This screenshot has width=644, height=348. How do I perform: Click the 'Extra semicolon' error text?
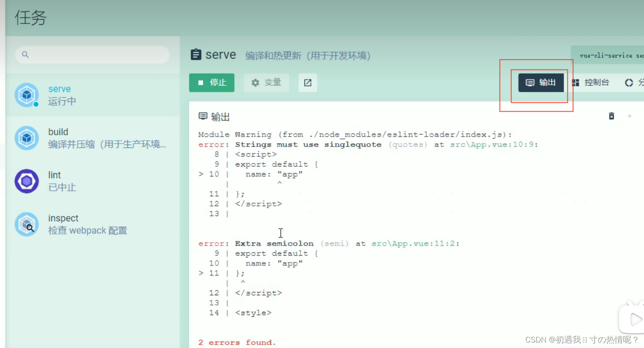click(x=274, y=244)
